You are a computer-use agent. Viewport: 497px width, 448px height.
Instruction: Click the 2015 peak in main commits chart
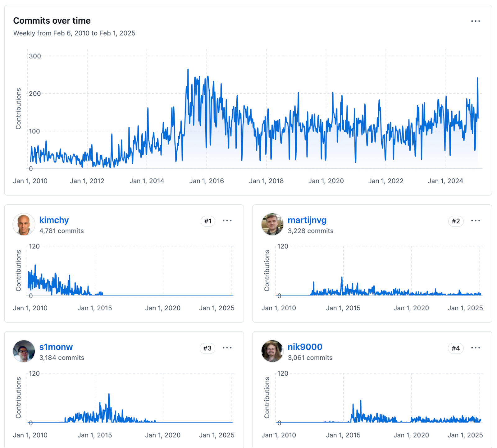[188, 70]
